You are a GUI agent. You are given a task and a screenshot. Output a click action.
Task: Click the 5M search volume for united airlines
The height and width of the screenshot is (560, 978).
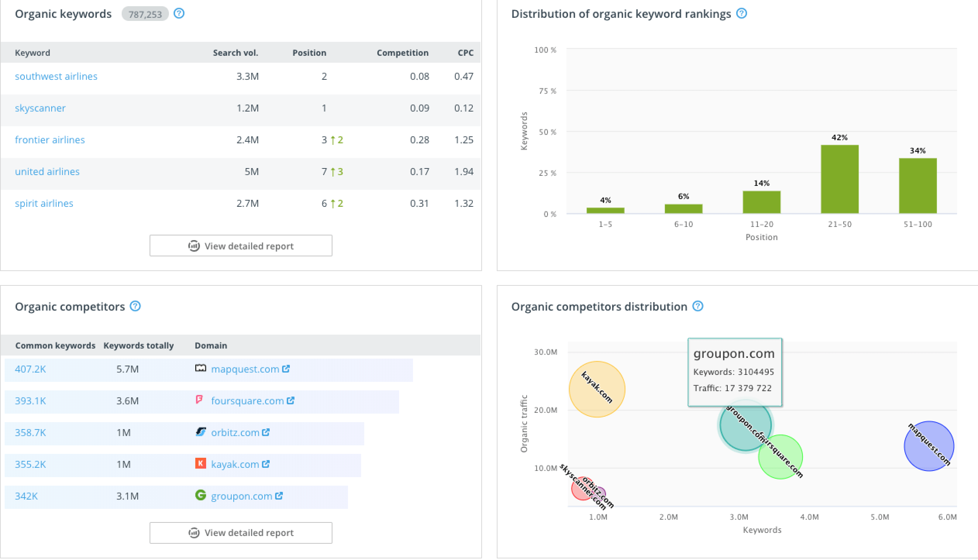pyautogui.click(x=251, y=172)
